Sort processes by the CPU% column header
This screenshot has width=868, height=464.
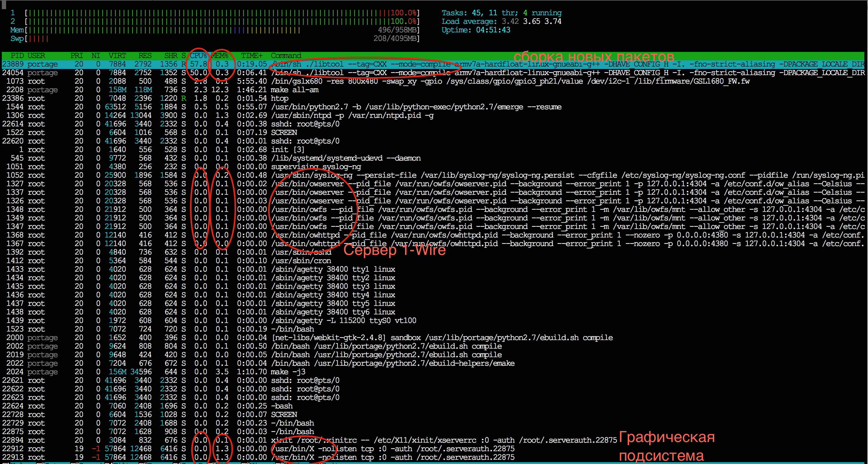point(198,56)
